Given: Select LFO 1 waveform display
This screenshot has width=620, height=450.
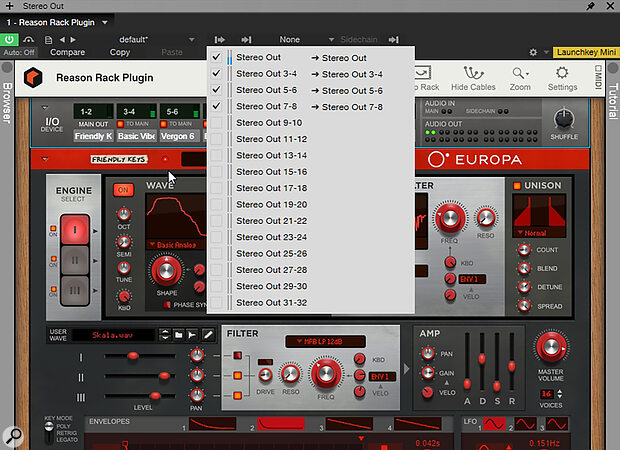Looking at the screenshot, I should [x=494, y=424].
